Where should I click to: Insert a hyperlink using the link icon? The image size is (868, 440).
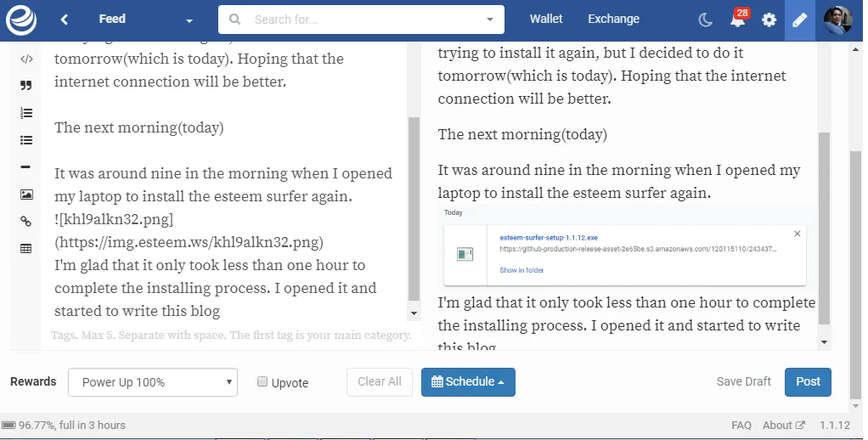(x=26, y=222)
